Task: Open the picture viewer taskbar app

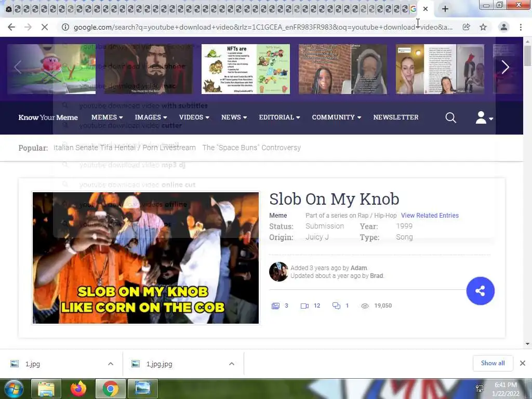Action: (x=143, y=389)
